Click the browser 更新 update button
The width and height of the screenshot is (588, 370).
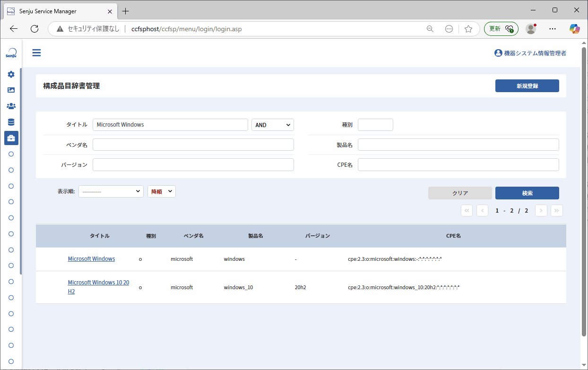point(501,29)
